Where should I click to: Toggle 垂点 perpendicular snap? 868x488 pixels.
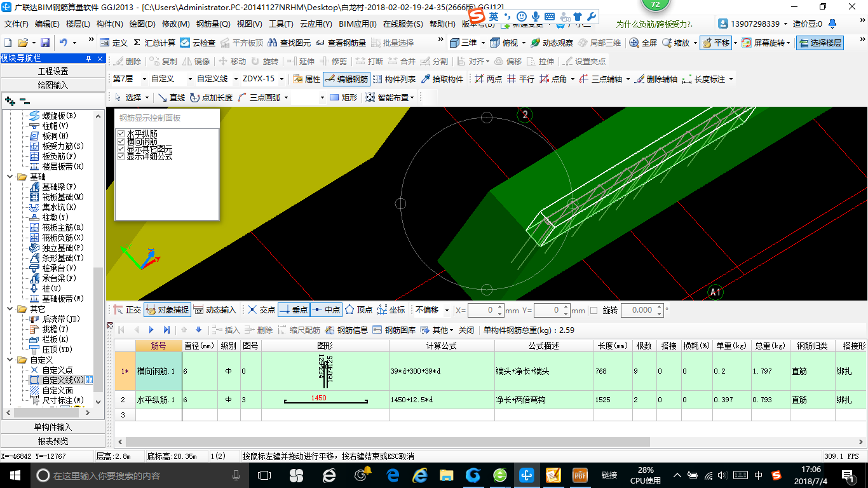(x=294, y=310)
